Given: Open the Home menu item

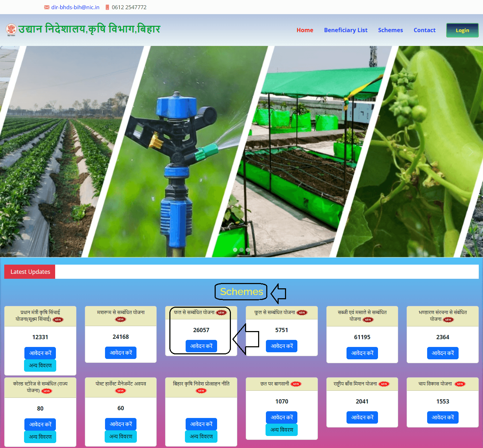Looking at the screenshot, I should click(x=305, y=30).
